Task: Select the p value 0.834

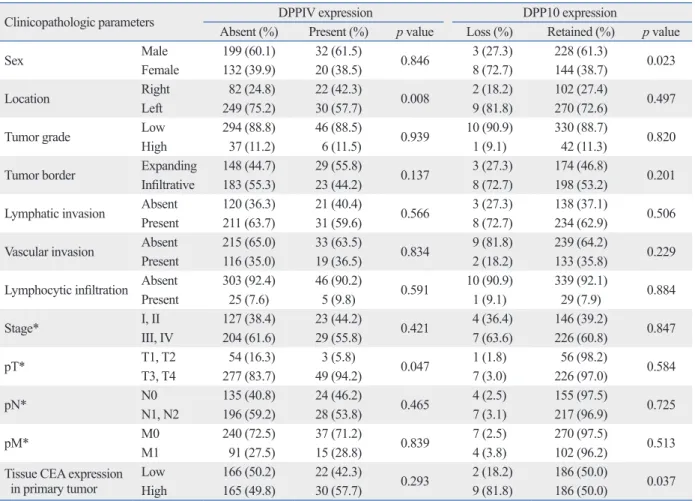Action: [x=415, y=252]
